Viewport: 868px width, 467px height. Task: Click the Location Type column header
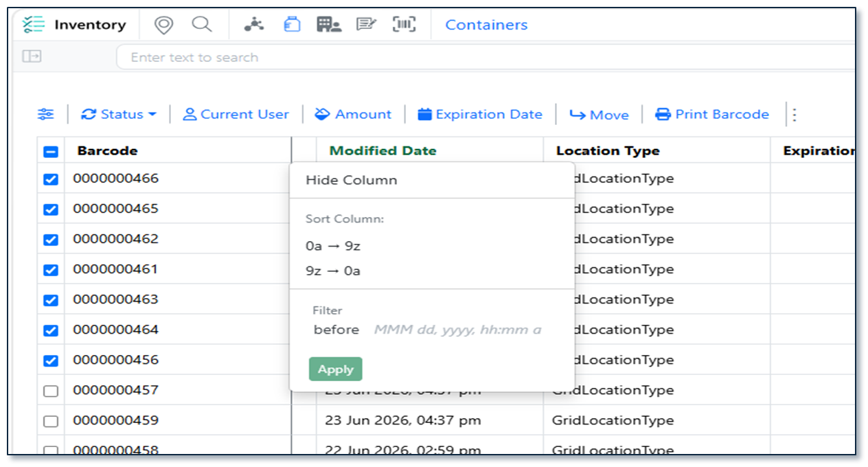(608, 151)
